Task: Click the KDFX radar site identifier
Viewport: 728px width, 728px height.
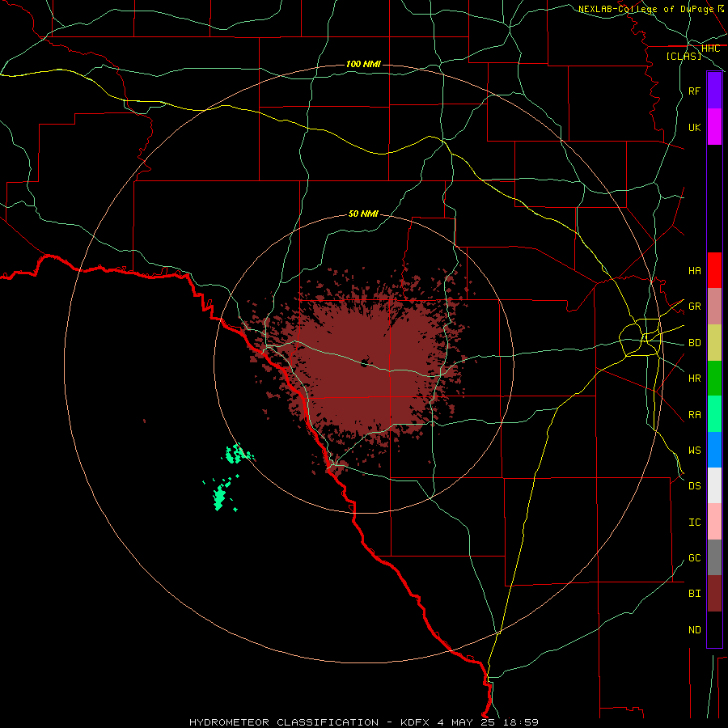Action: pos(416,722)
